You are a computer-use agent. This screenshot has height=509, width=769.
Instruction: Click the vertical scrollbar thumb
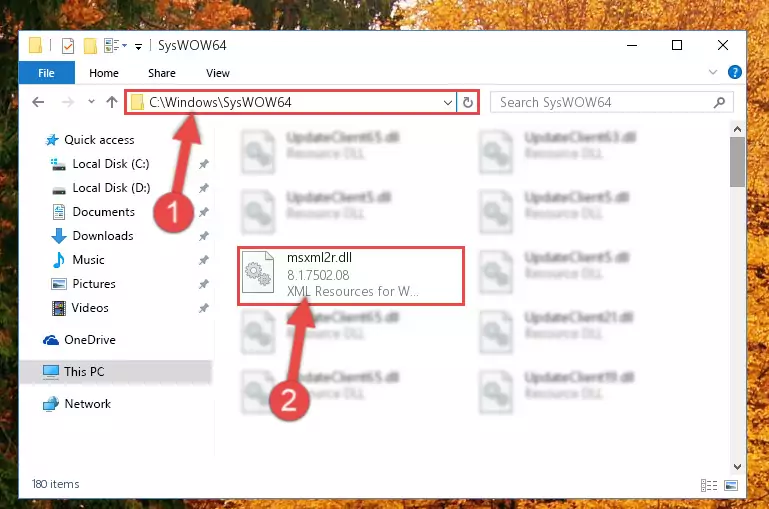pos(737,162)
